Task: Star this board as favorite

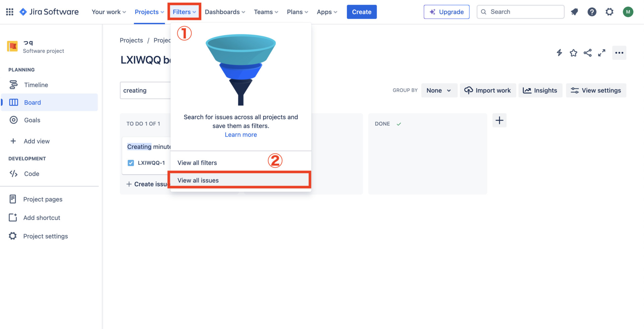Action: pyautogui.click(x=573, y=53)
